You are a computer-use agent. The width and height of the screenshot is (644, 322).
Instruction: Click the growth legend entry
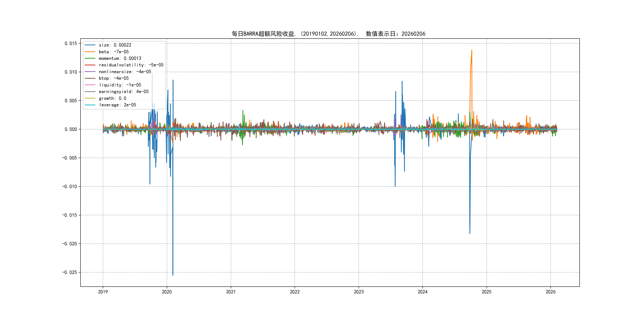tap(112, 98)
